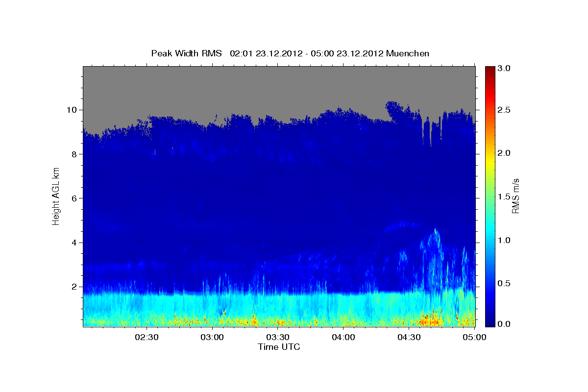Click the colorbar value 0.0

coord(505,324)
